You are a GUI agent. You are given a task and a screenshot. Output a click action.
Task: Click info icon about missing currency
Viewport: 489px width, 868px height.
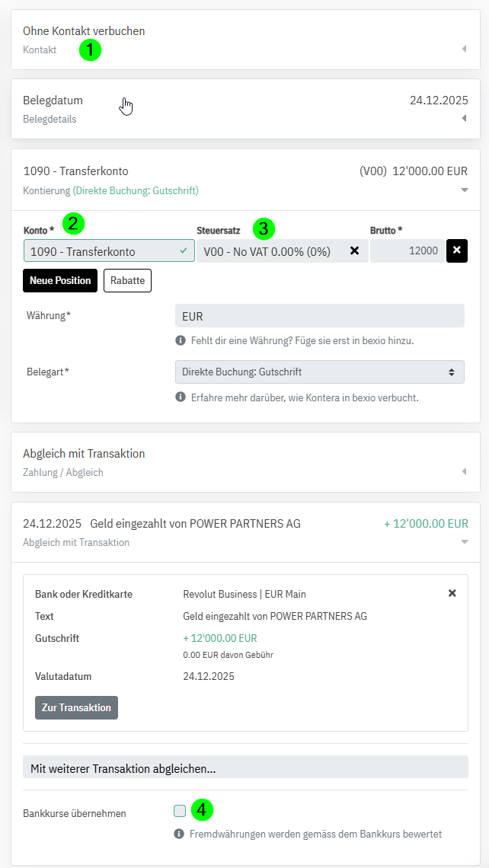[x=180, y=340]
